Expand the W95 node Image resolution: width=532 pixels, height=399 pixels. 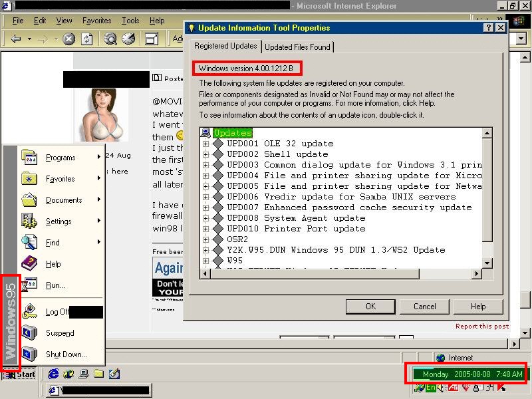click(205, 261)
